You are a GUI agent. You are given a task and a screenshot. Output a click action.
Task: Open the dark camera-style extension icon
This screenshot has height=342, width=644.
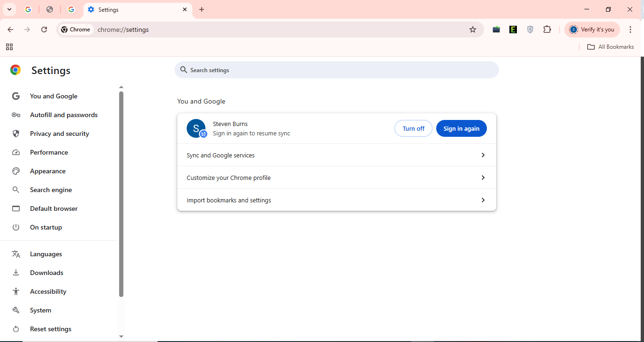tap(496, 30)
